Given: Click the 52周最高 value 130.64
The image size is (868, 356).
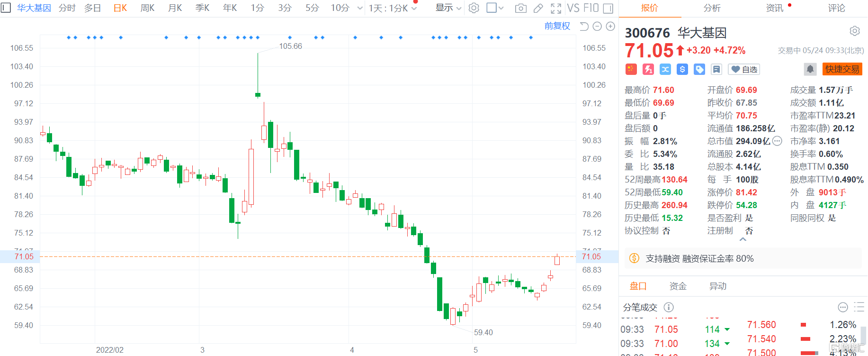Looking at the screenshot, I should (x=674, y=180).
